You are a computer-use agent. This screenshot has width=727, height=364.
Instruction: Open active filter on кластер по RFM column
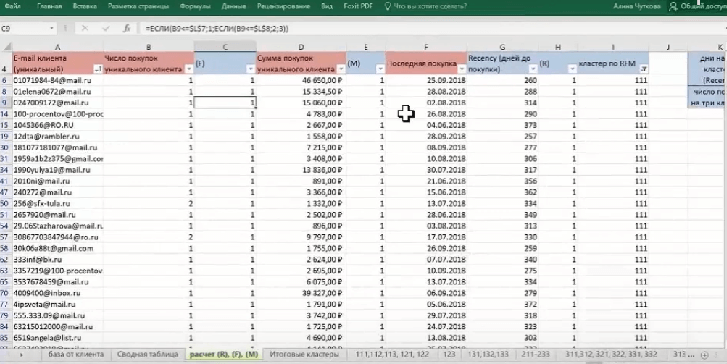[x=644, y=69]
